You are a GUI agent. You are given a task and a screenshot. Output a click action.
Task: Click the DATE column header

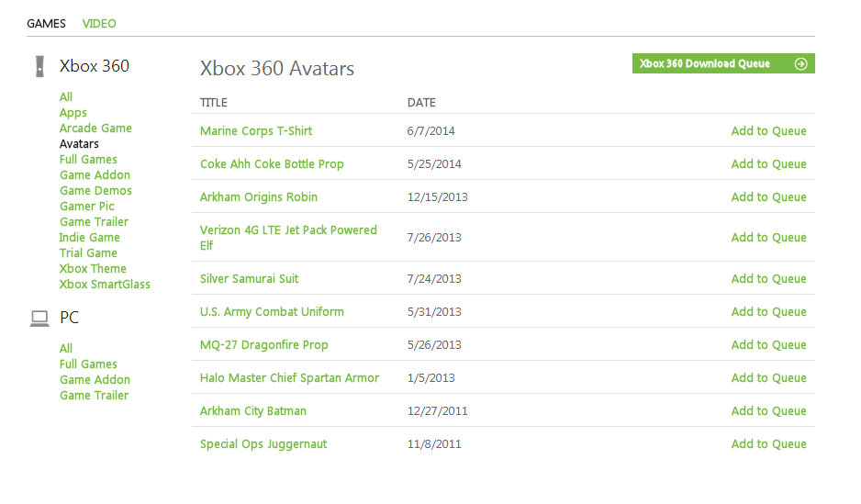[421, 103]
